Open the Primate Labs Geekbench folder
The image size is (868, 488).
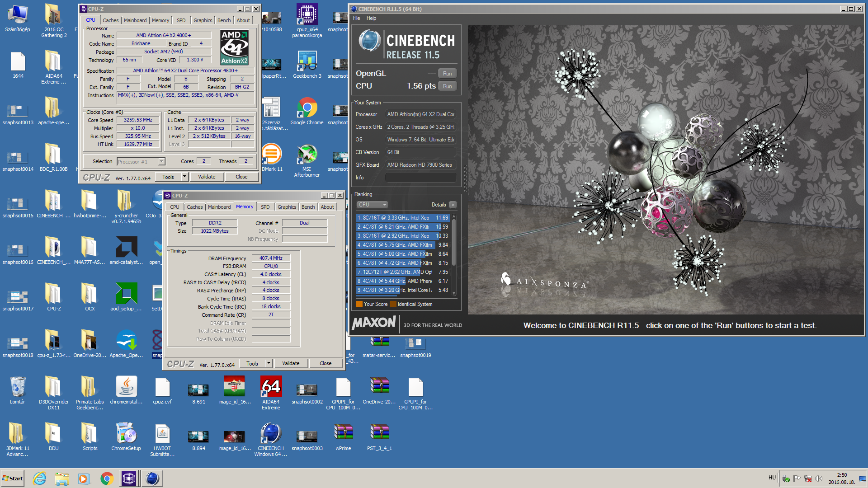click(x=90, y=393)
